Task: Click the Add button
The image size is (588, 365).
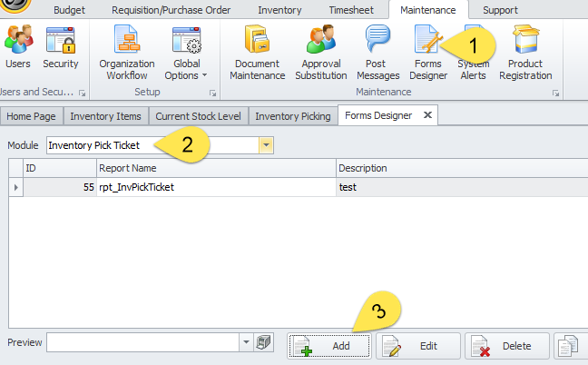Action: 329,346
